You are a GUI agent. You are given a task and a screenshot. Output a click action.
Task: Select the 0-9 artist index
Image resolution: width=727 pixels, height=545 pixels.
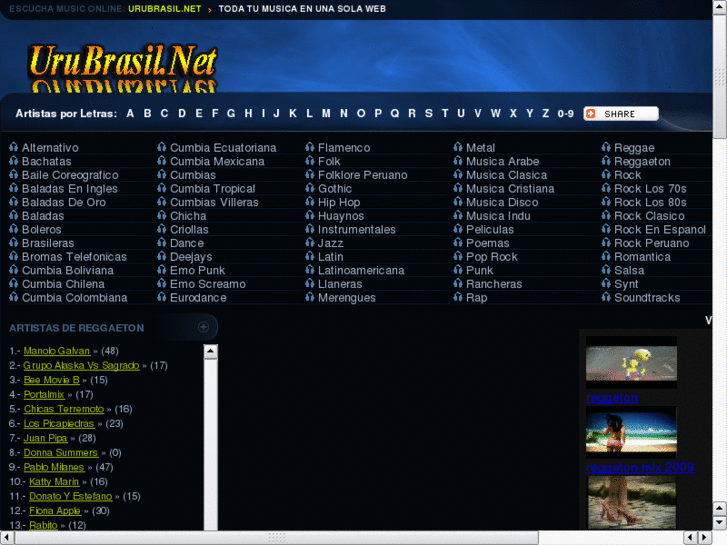566,114
